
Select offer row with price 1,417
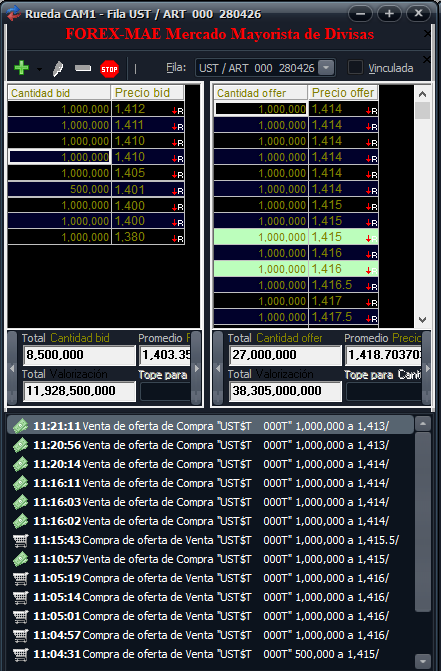(x=296, y=301)
